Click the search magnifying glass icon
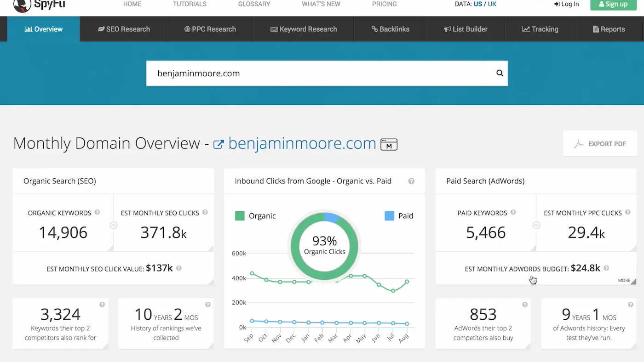Viewport: 644px width, 362px height. (x=500, y=73)
